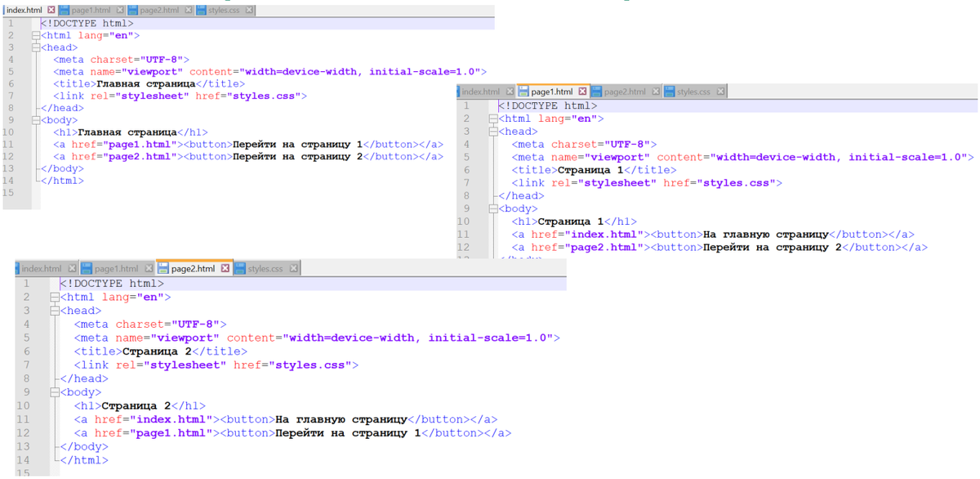This screenshot has width=980, height=479.
Task: Close index.html tab in right editor
Action: pos(510,92)
